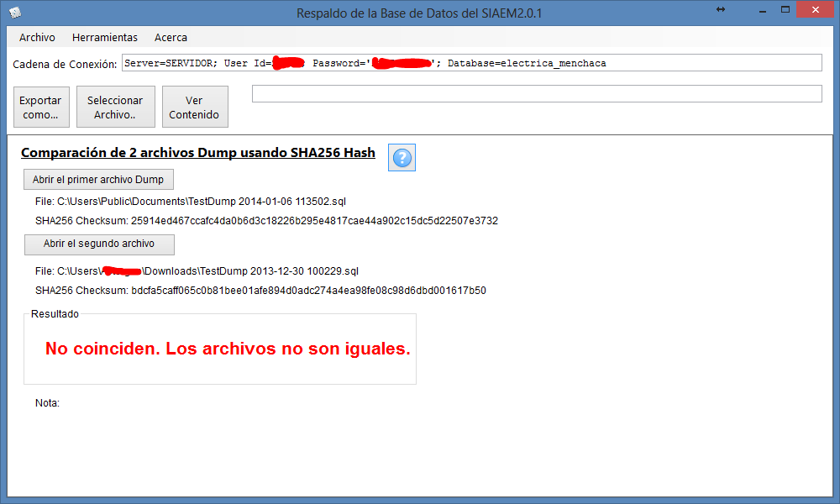Viewport: 840px width, 504px height.
Task: Click Abrir el segundo archivo button
Action: (99, 244)
